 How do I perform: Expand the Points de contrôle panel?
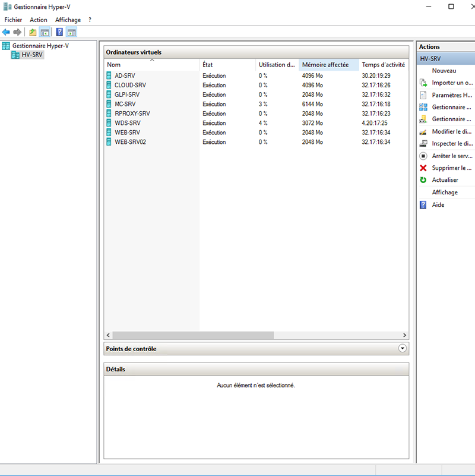402,348
